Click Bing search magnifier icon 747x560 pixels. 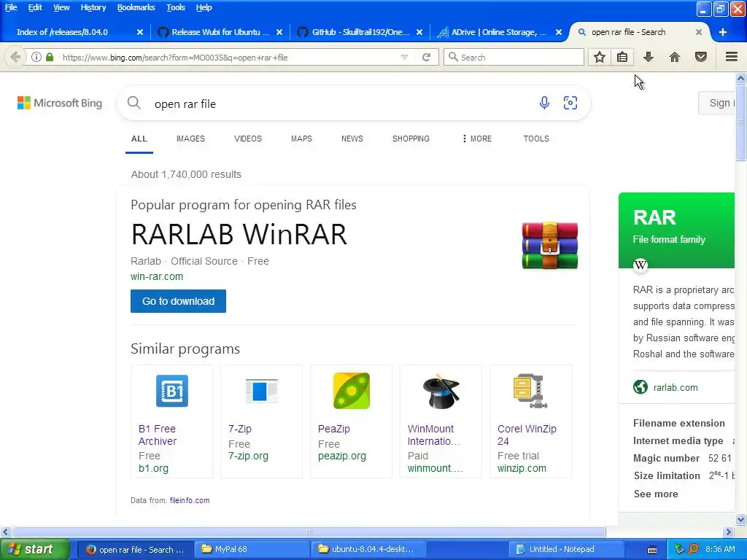pos(134,103)
